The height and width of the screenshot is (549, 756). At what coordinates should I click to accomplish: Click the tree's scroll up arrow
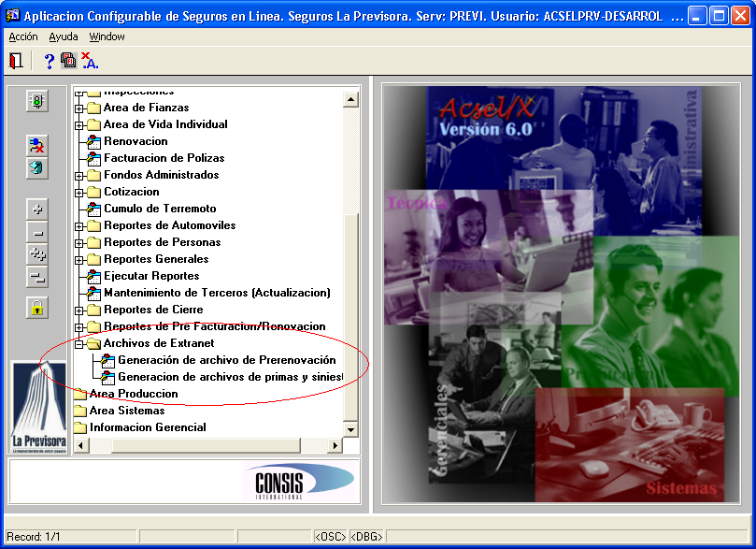350,100
